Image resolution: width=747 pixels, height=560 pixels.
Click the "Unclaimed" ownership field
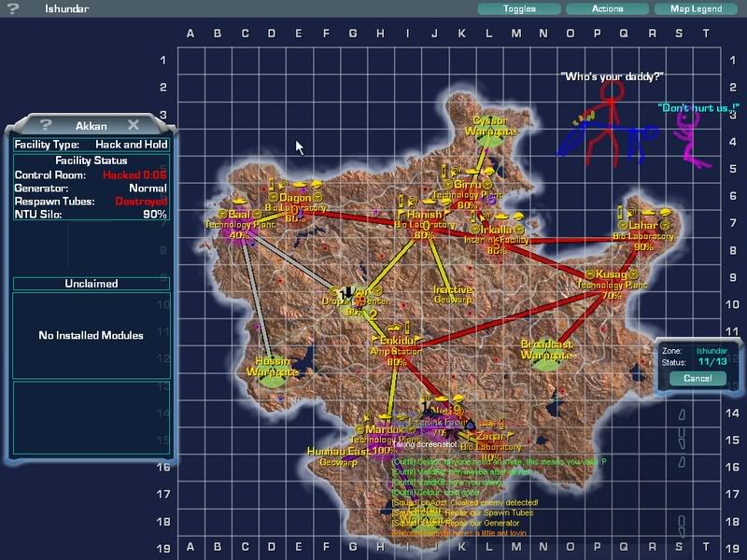coord(92,284)
